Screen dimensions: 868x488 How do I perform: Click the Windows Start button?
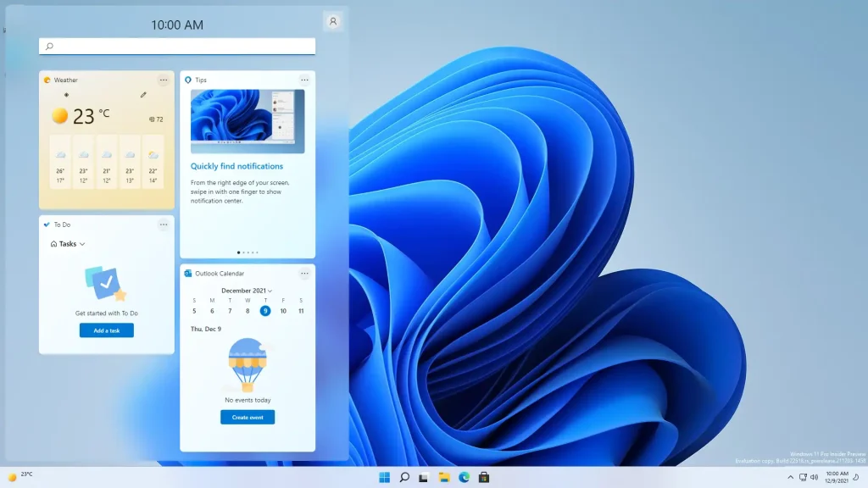(x=384, y=478)
